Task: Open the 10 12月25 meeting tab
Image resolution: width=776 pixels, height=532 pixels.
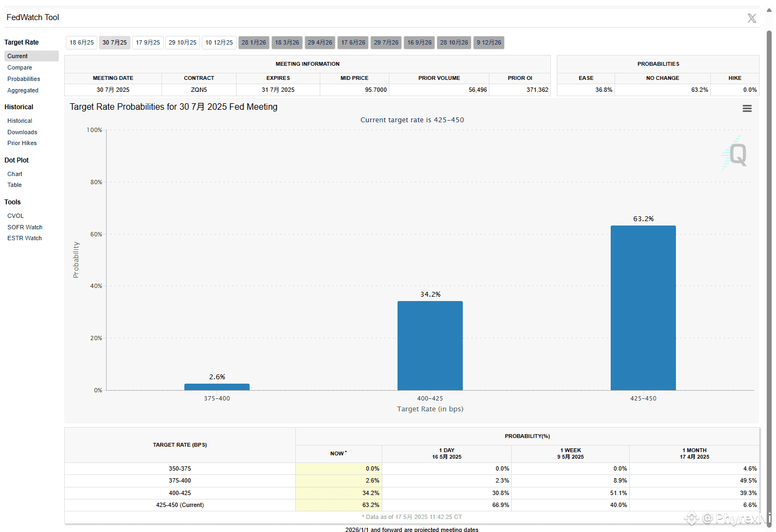Action: (x=219, y=42)
